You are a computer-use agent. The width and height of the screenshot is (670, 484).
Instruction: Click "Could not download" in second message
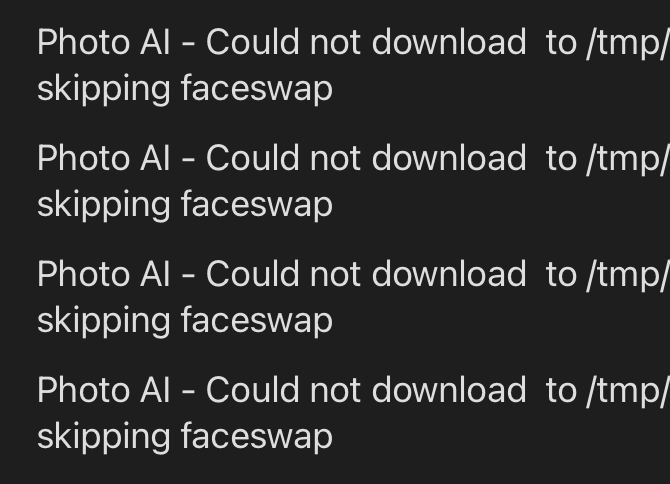point(366,158)
